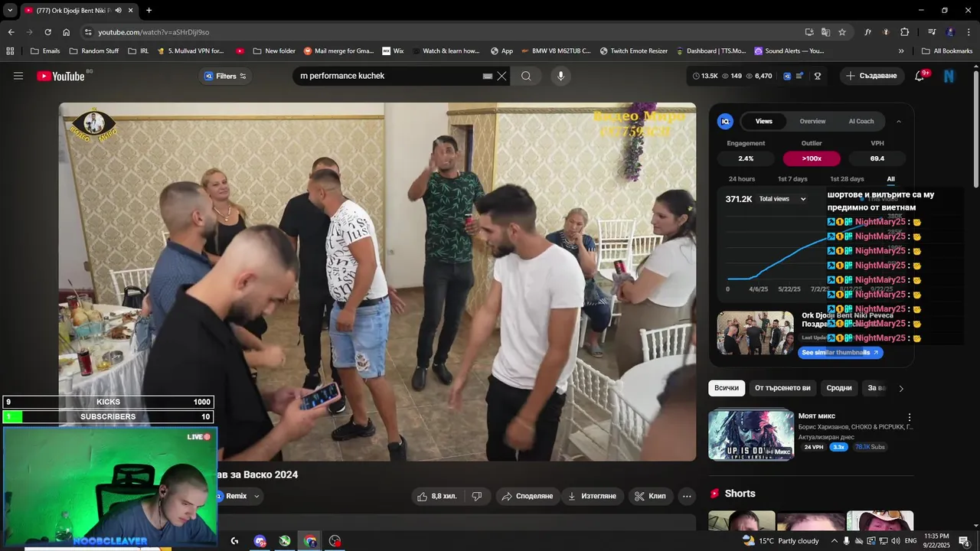Open the trophy icon in the top bar
980x551 pixels.
[818, 76]
